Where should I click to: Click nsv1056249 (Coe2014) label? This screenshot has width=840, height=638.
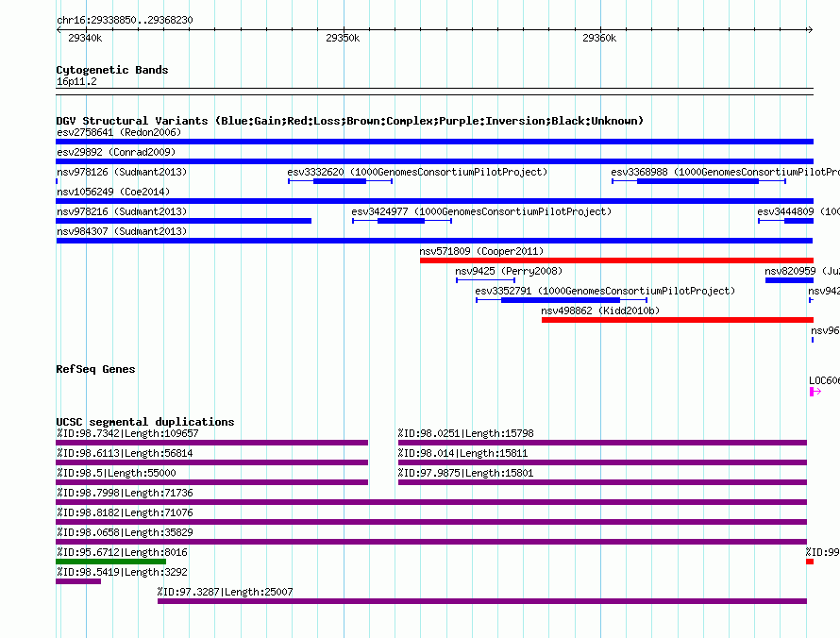pos(113,192)
